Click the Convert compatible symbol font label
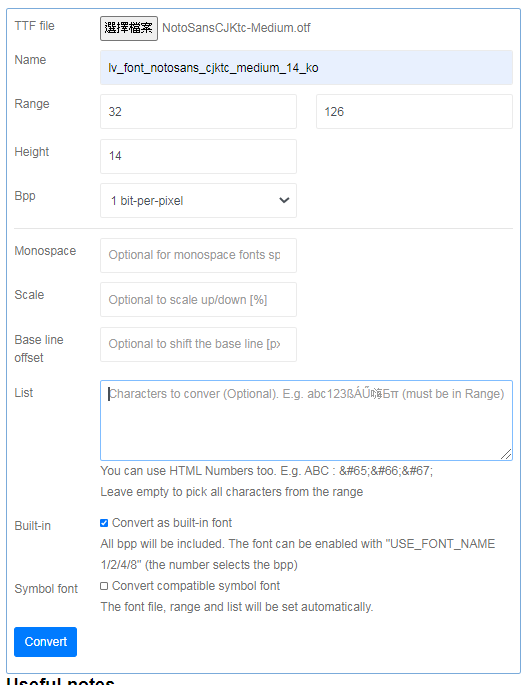Image resolution: width=531 pixels, height=685 pixels. tap(196, 586)
